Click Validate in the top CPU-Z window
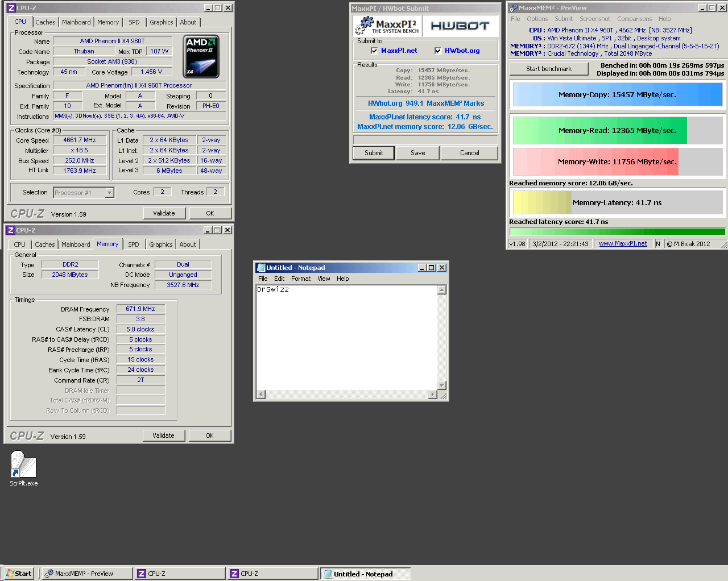The height and width of the screenshot is (581, 728). pyautogui.click(x=164, y=213)
